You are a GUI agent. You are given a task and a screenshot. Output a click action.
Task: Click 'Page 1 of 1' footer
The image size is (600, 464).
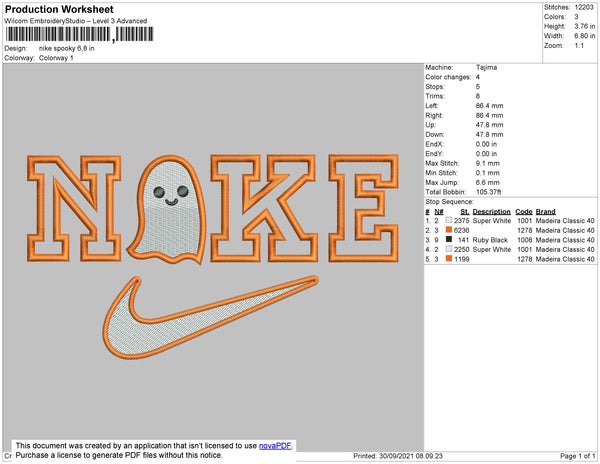(577, 456)
